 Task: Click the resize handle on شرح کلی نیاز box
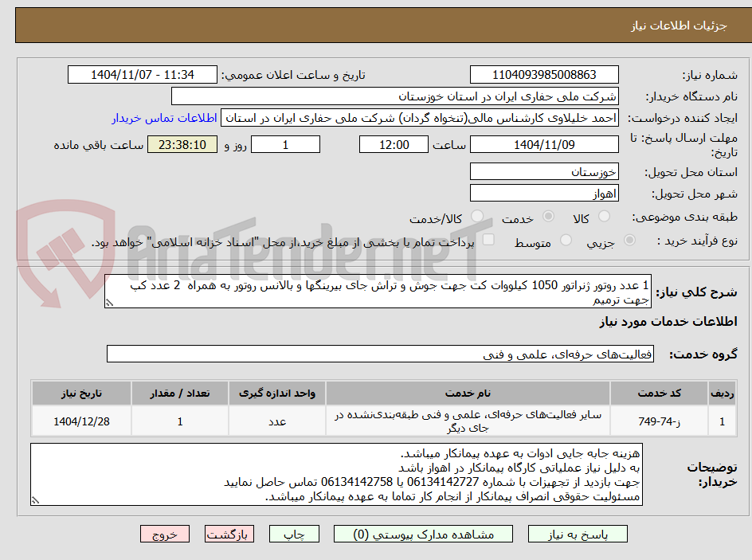pos(110,302)
